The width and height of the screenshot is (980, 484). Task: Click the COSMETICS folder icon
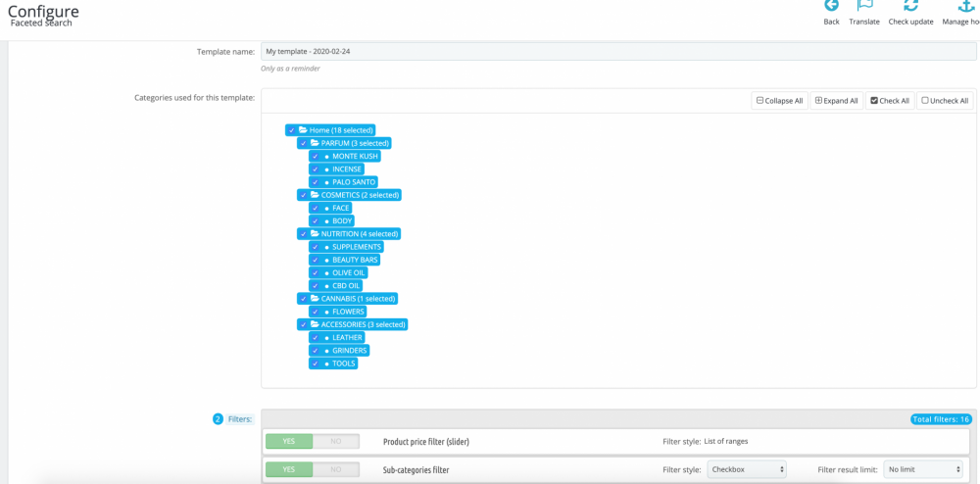pyautogui.click(x=315, y=195)
